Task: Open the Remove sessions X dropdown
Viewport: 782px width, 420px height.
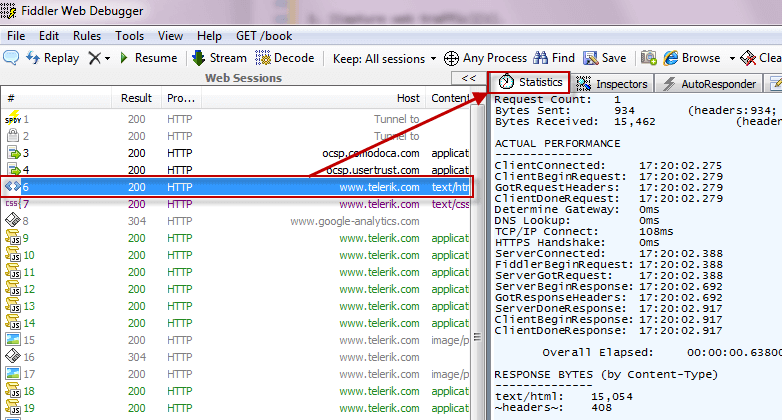Action: pyautogui.click(x=99, y=58)
